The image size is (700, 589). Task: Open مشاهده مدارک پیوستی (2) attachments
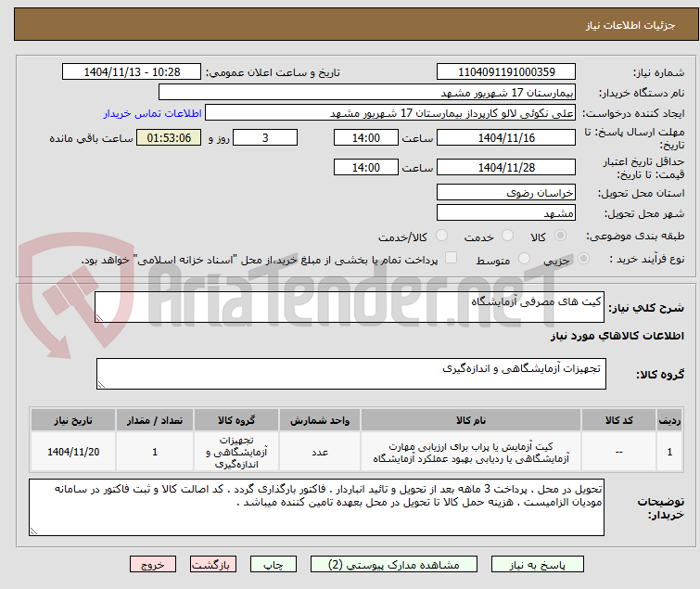(x=393, y=565)
